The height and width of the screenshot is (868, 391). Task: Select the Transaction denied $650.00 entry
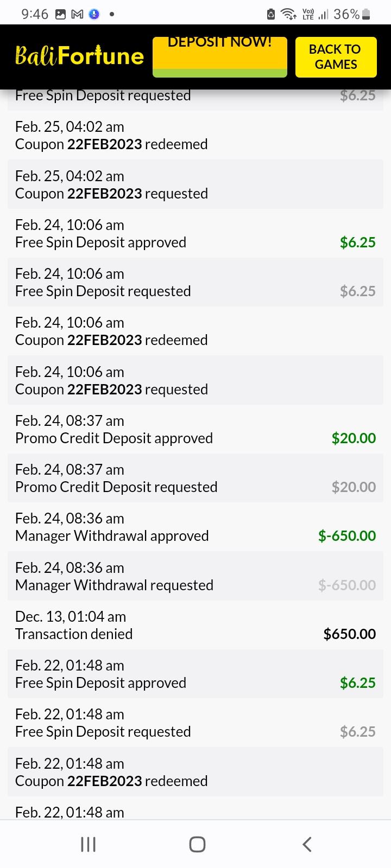coord(195,625)
